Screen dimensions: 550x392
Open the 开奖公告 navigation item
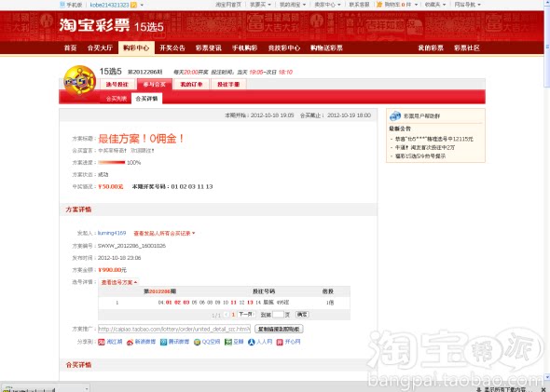(172, 48)
